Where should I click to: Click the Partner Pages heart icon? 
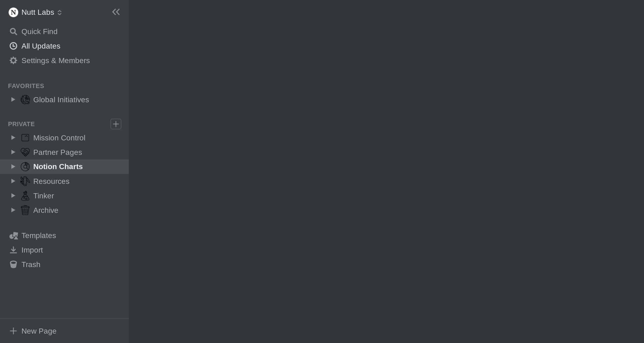pyautogui.click(x=25, y=152)
